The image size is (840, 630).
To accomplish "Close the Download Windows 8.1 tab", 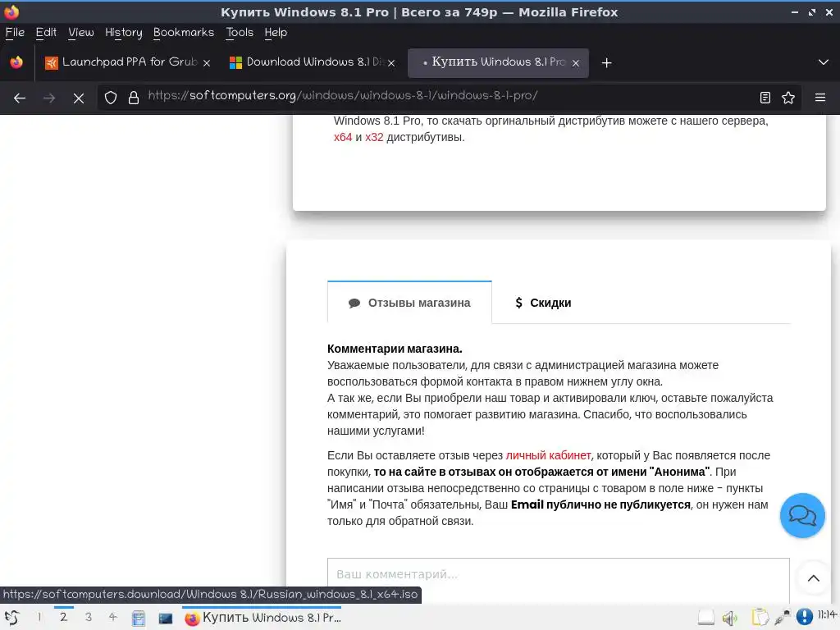I will coord(391,63).
